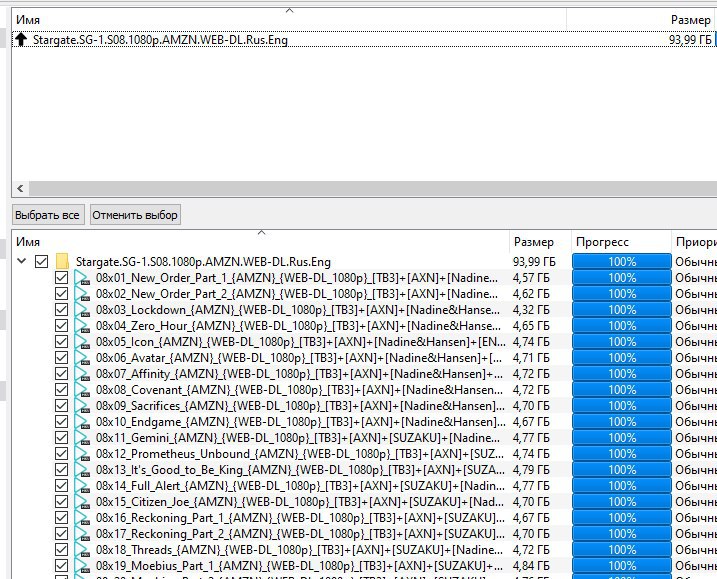The height and width of the screenshot is (579, 717).
Task: Click the video file icon for 08x05_Icon
Action: [82, 342]
